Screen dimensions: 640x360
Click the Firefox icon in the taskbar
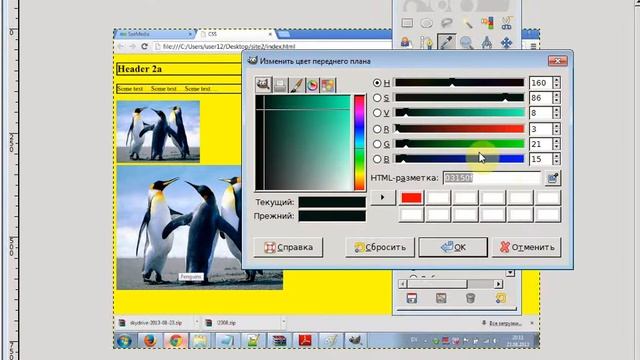[x=150, y=340]
